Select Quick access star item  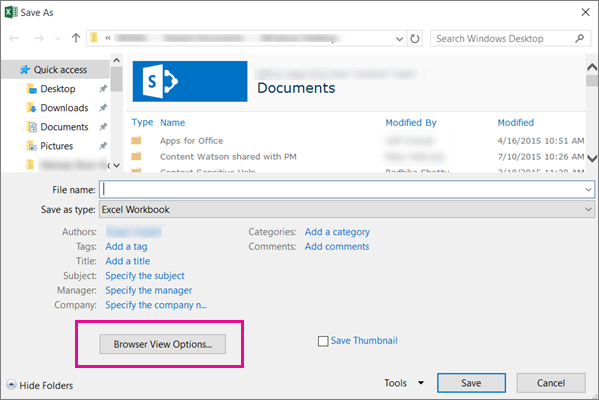click(x=54, y=70)
